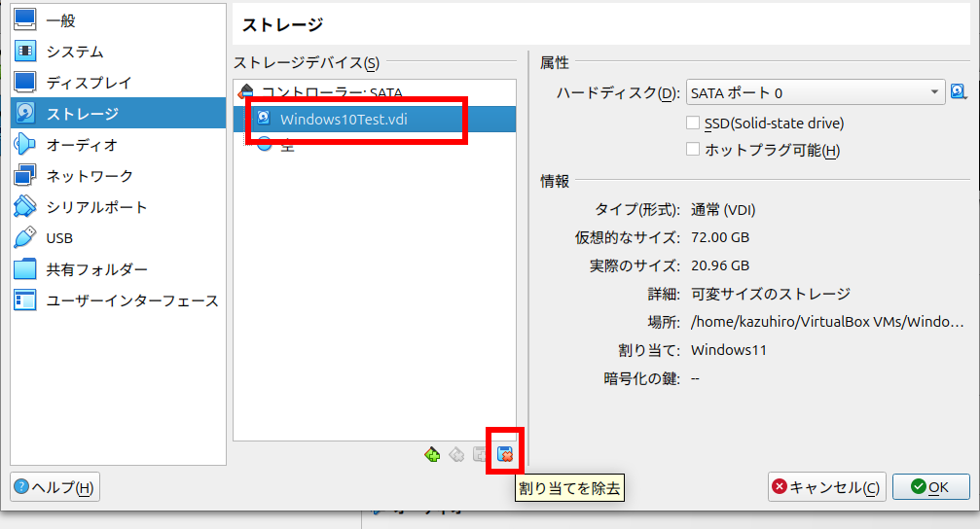Open the Serial Ports (シリアルポート) category
The height and width of the screenshot is (529, 980).
coord(96,207)
